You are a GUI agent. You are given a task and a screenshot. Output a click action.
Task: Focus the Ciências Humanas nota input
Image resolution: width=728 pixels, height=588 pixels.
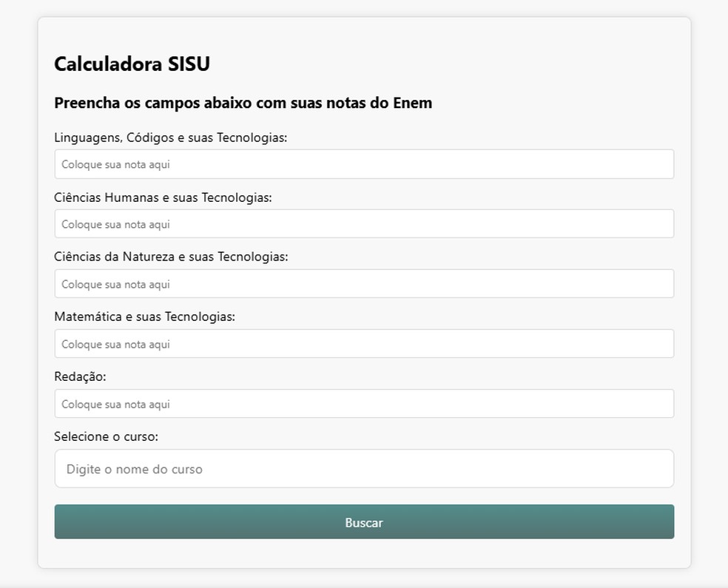364,223
